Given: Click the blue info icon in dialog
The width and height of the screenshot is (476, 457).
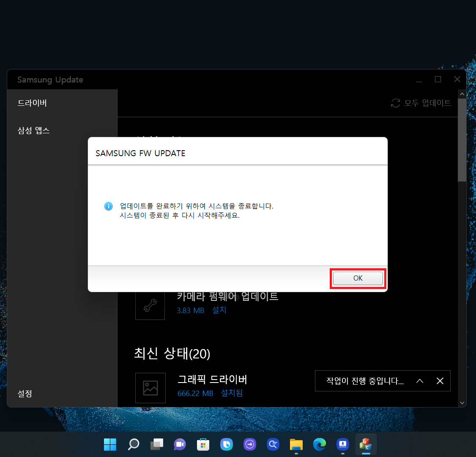Looking at the screenshot, I should tap(108, 206).
